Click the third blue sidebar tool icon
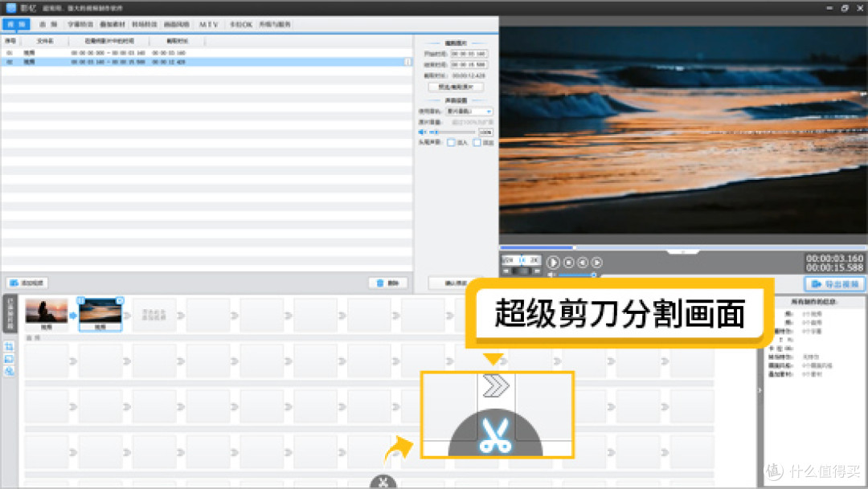The width and height of the screenshot is (868, 489). click(x=9, y=371)
